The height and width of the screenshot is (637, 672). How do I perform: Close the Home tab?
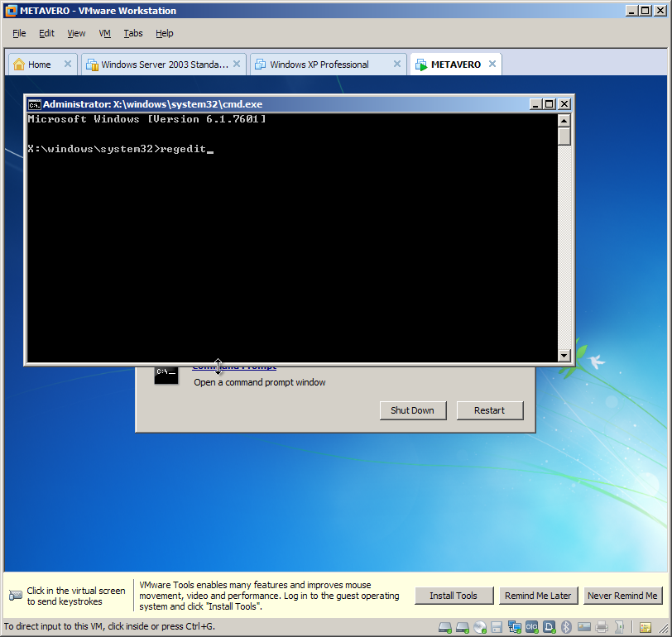pos(68,64)
